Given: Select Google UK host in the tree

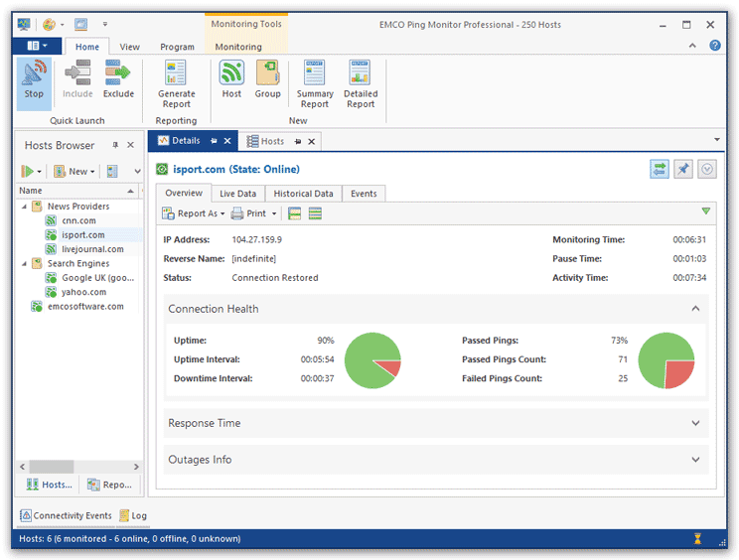Looking at the screenshot, I should pos(97,278).
